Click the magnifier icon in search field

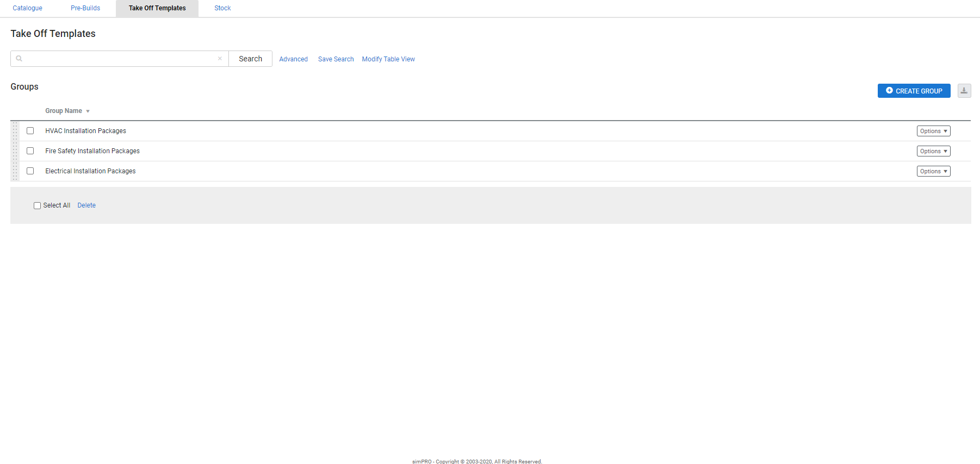point(19,59)
